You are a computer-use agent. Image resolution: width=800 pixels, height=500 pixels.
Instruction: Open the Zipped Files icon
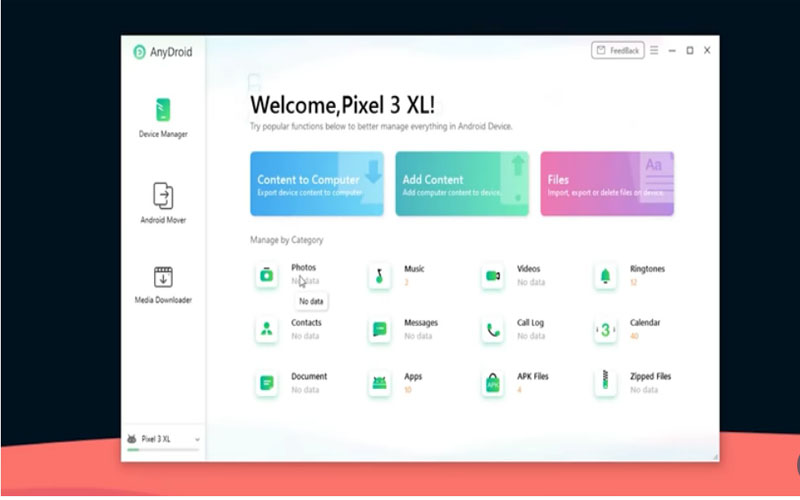(x=605, y=381)
